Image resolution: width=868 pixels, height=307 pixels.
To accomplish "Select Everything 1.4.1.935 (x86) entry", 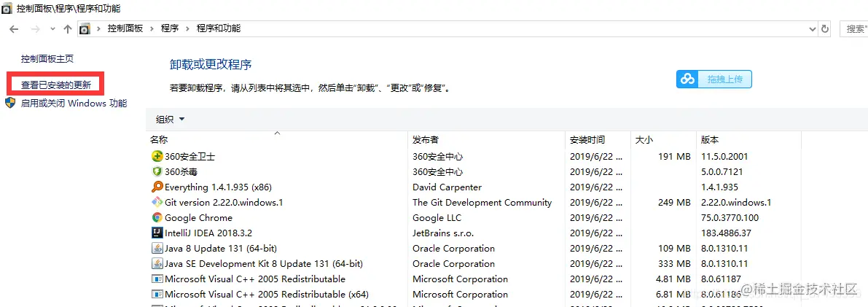I will [x=219, y=187].
